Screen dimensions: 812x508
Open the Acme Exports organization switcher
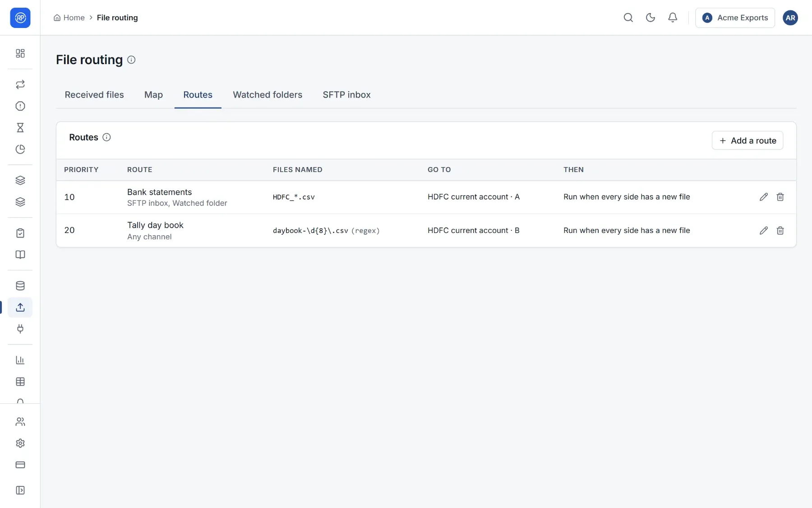[735, 18]
